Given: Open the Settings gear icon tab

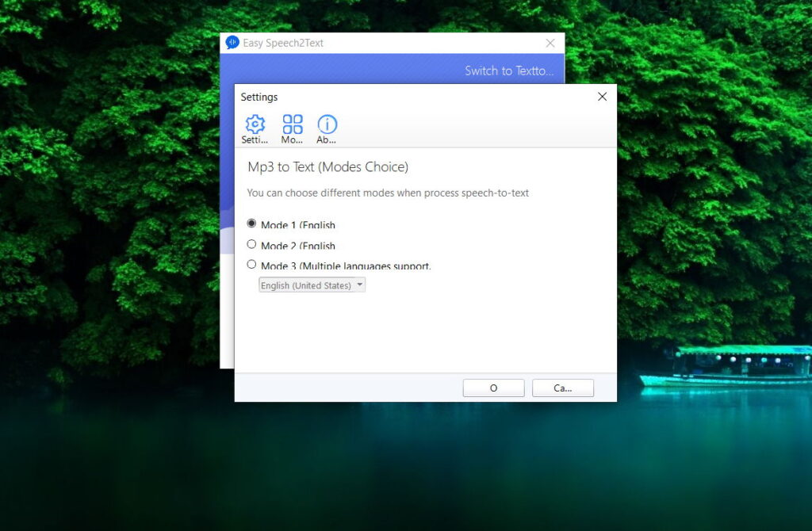Looking at the screenshot, I should point(255,124).
